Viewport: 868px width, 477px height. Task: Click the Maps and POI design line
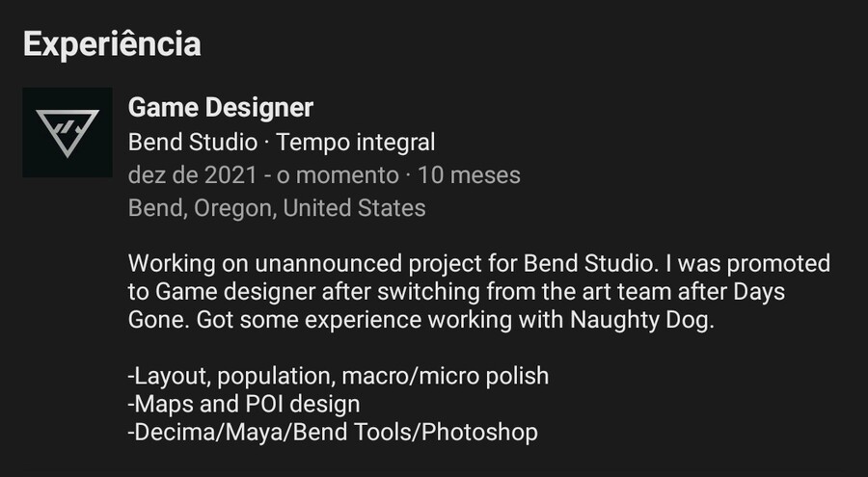point(244,404)
